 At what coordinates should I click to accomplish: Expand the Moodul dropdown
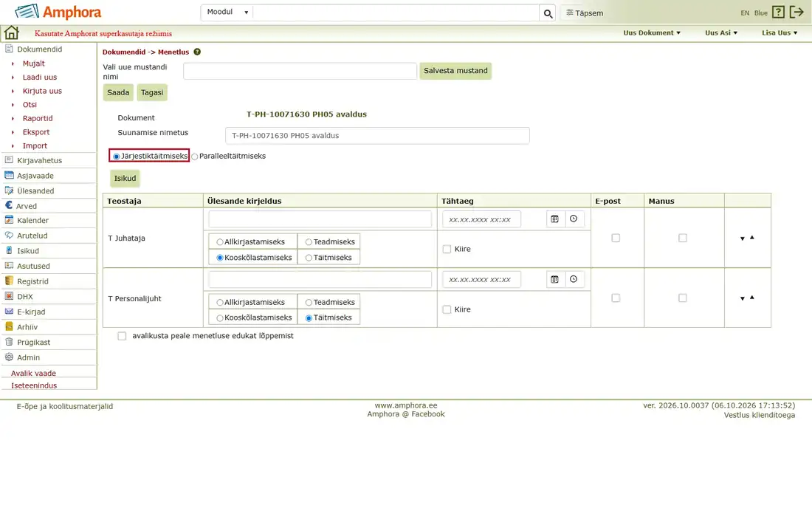(227, 12)
